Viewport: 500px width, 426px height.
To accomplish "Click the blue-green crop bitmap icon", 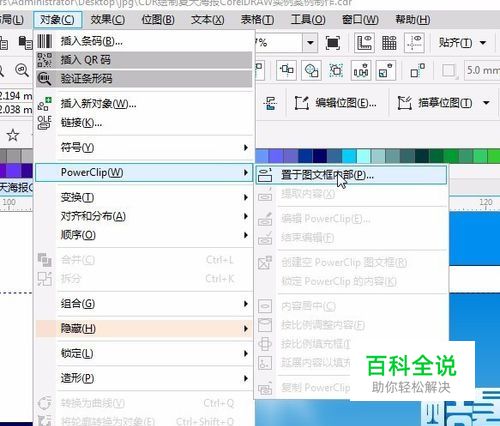I will pos(270,103).
